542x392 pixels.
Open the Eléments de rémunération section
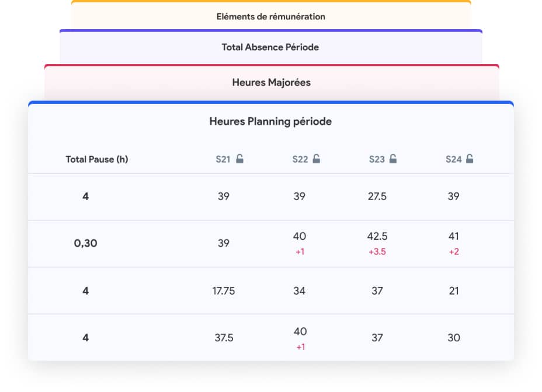(x=270, y=16)
